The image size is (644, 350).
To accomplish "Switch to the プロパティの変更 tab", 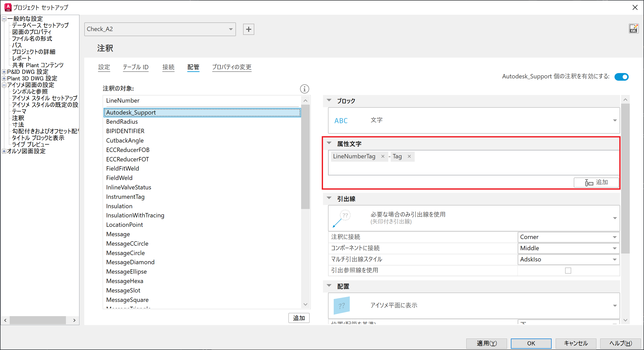I will pyautogui.click(x=231, y=67).
